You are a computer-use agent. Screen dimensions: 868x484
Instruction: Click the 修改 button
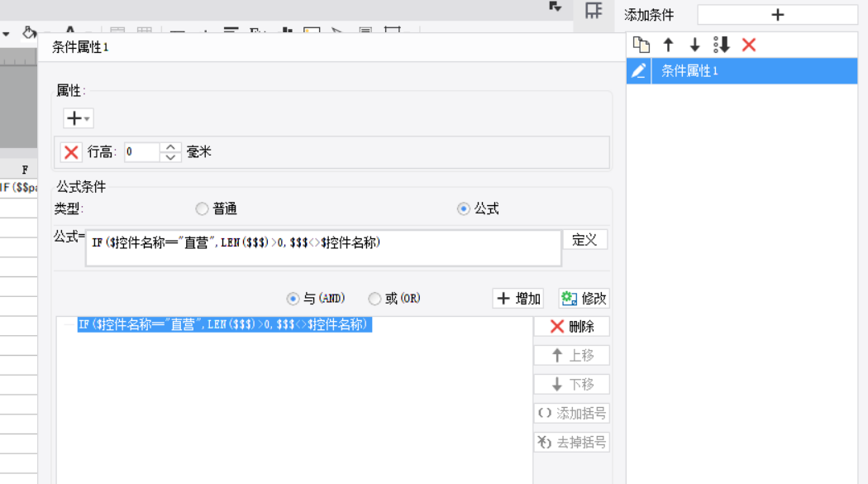coord(584,299)
